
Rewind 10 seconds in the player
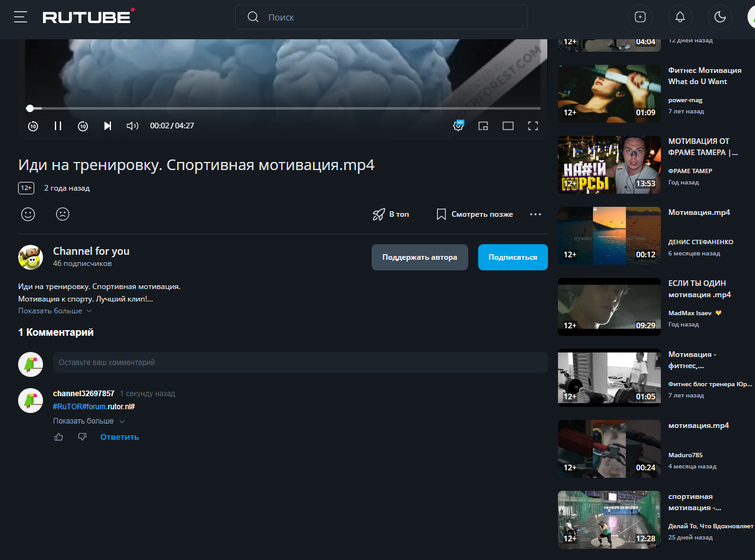pos(33,126)
